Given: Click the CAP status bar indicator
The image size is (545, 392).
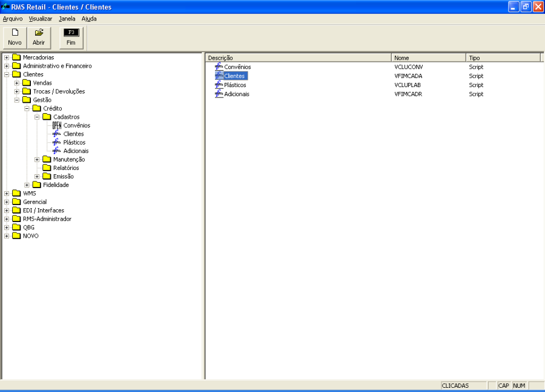Looking at the screenshot, I should (x=503, y=386).
